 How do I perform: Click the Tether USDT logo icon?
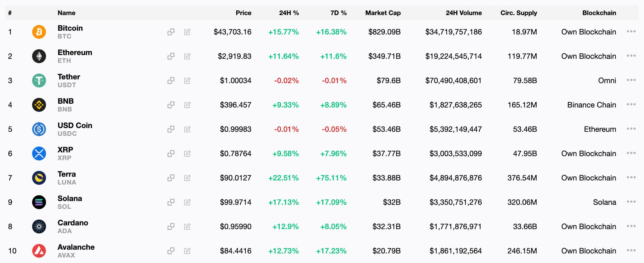click(x=38, y=81)
